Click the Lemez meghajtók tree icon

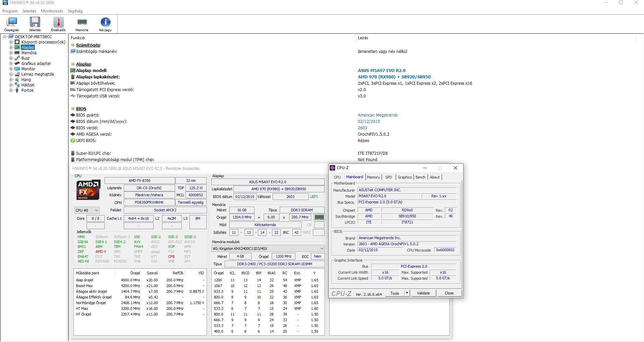17,74
